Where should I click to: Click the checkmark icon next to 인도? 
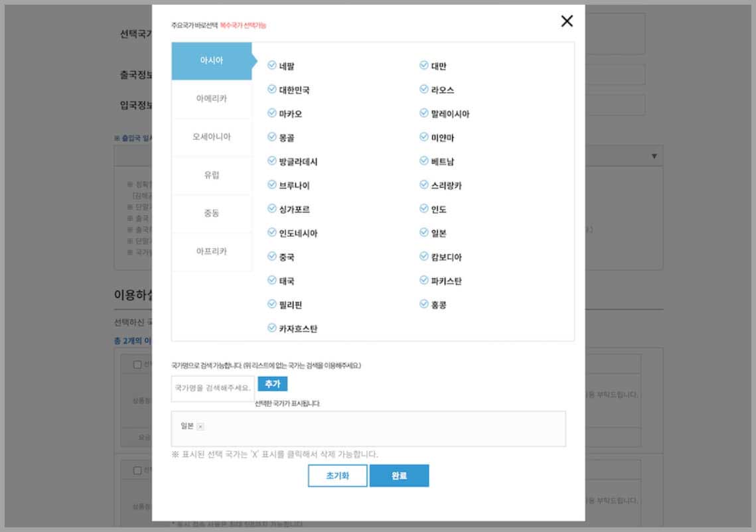422,208
